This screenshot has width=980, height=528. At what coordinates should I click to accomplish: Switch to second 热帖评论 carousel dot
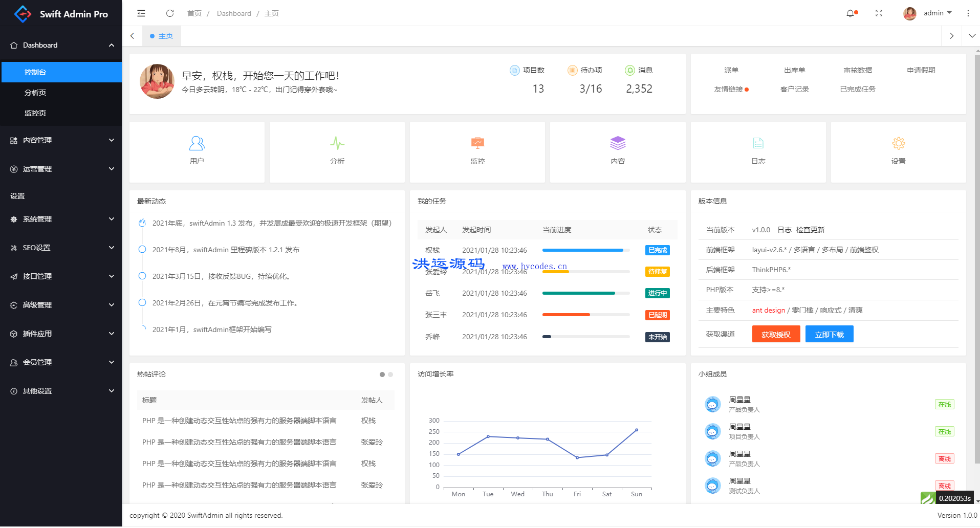point(390,375)
